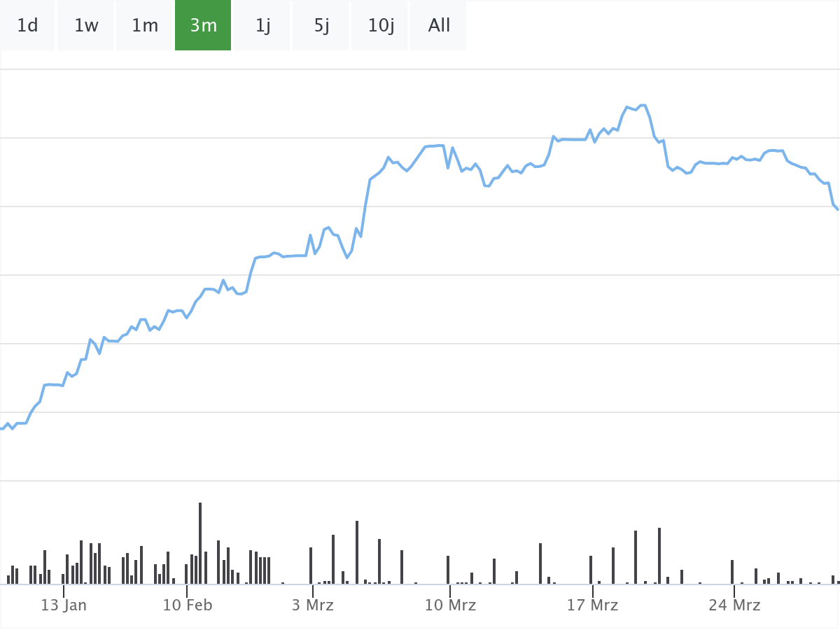Click tallest volume bar between 3 Mrz and 10 Mrz
This screenshot has height=630, width=840.
tap(357, 552)
